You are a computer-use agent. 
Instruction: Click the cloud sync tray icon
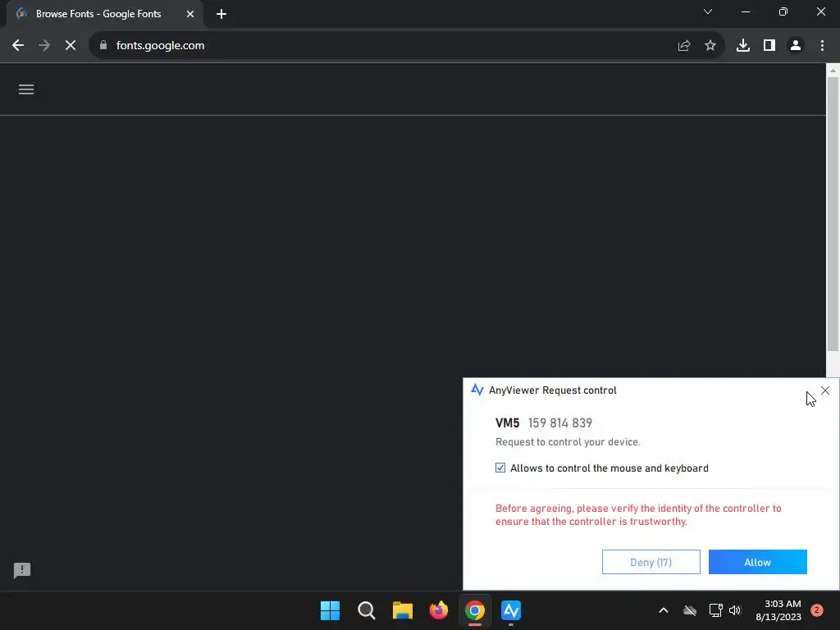(690, 610)
